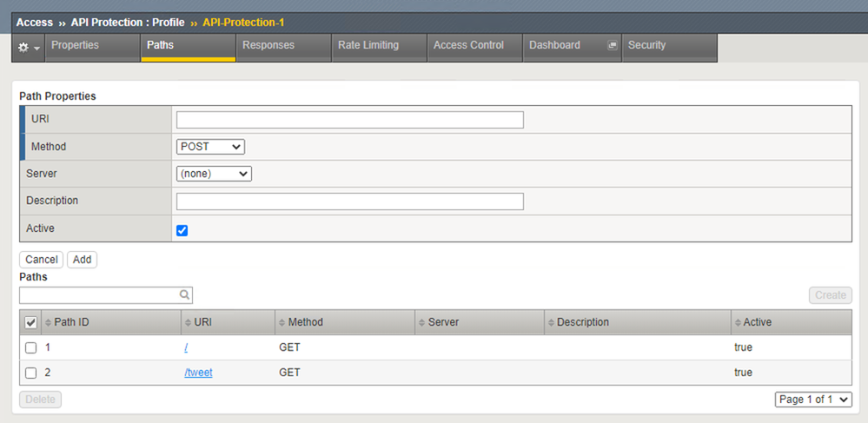The height and width of the screenshot is (423, 868).
Task: Open the Page 1 of 1 selector
Action: [x=813, y=400]
